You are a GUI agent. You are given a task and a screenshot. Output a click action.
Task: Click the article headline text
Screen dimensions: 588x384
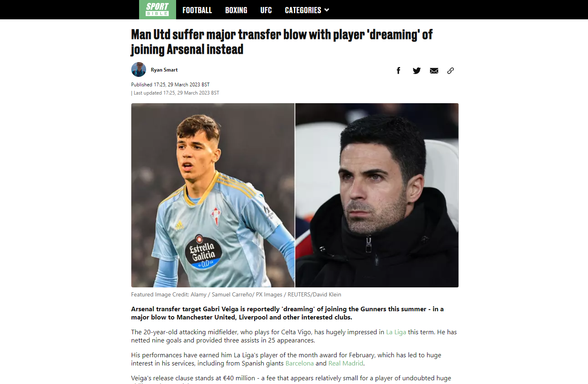point(282,42)
